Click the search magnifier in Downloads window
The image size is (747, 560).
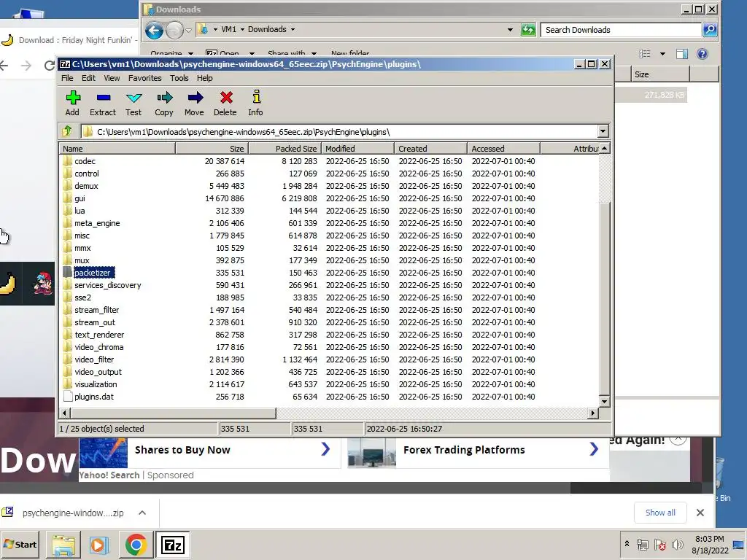coord(709,30)
